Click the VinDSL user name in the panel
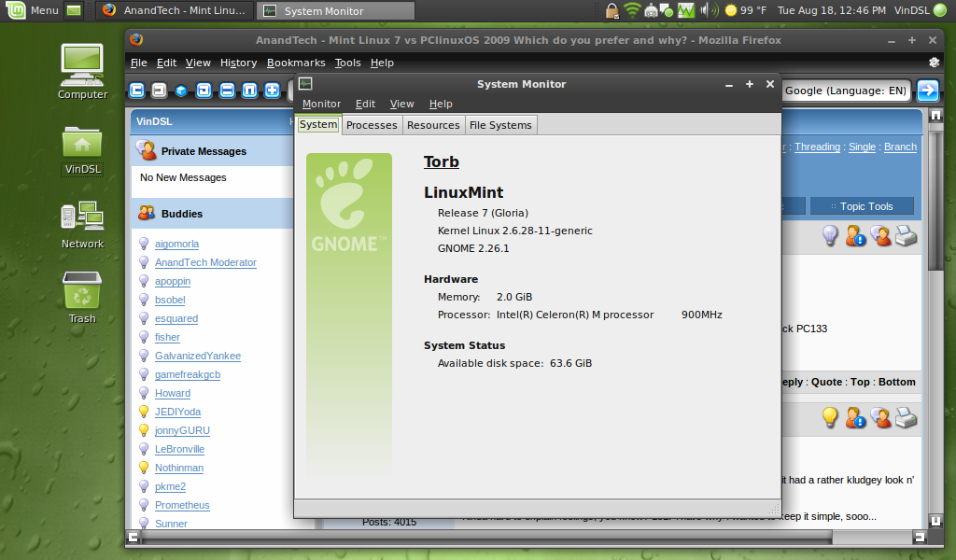Viewport: 956px width, 560px height. tap(911, 10)
